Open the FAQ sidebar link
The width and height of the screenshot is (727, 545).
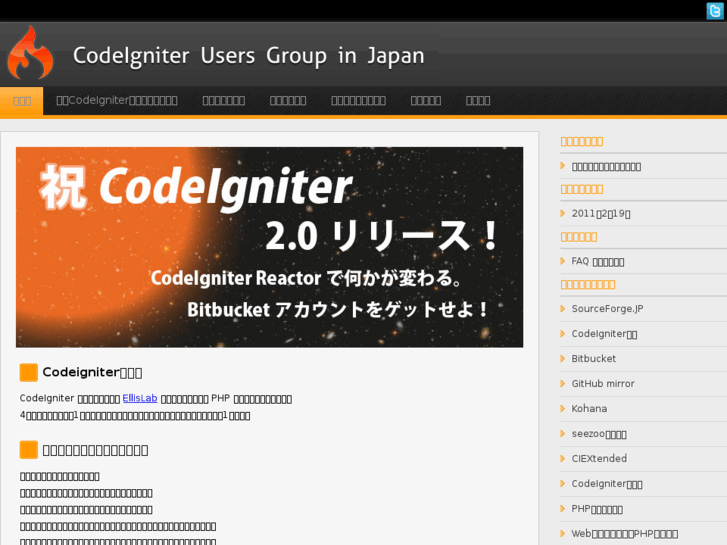pos(598,261)
